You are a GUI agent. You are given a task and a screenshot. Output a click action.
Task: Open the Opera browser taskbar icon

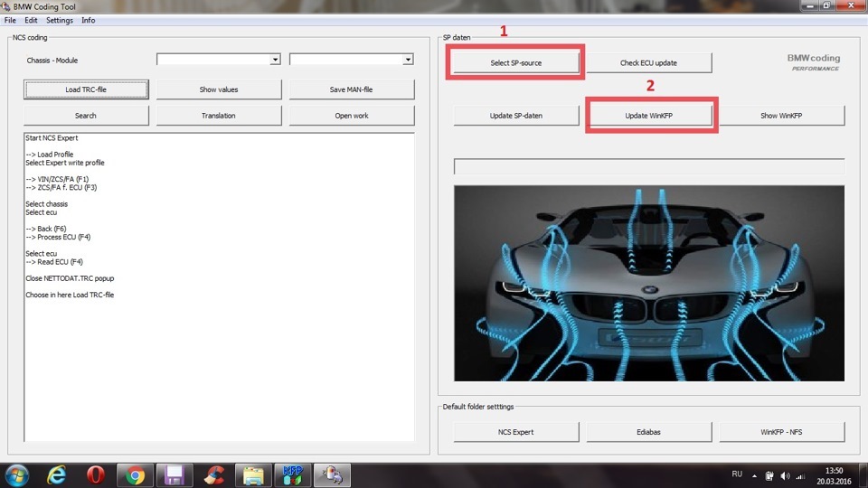[x=96, y=474]
